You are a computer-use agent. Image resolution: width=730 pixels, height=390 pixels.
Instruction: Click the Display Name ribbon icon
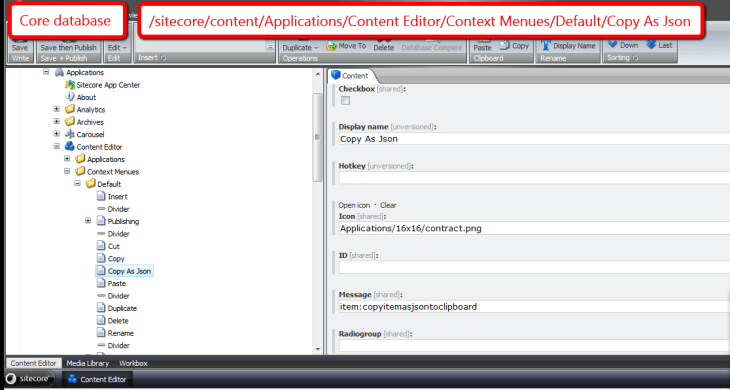pyautogui.click(x=546, y=46)
